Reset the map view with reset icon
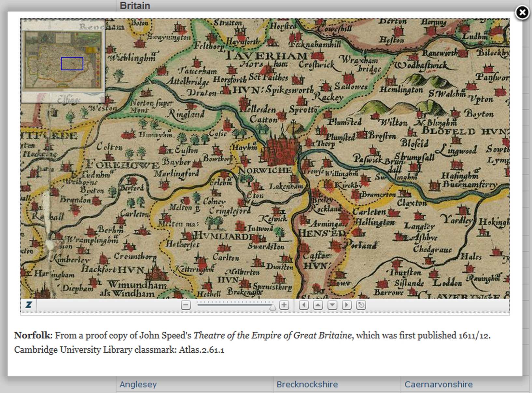This screenshot has height=393, width=532. click(x=361, y=305)
